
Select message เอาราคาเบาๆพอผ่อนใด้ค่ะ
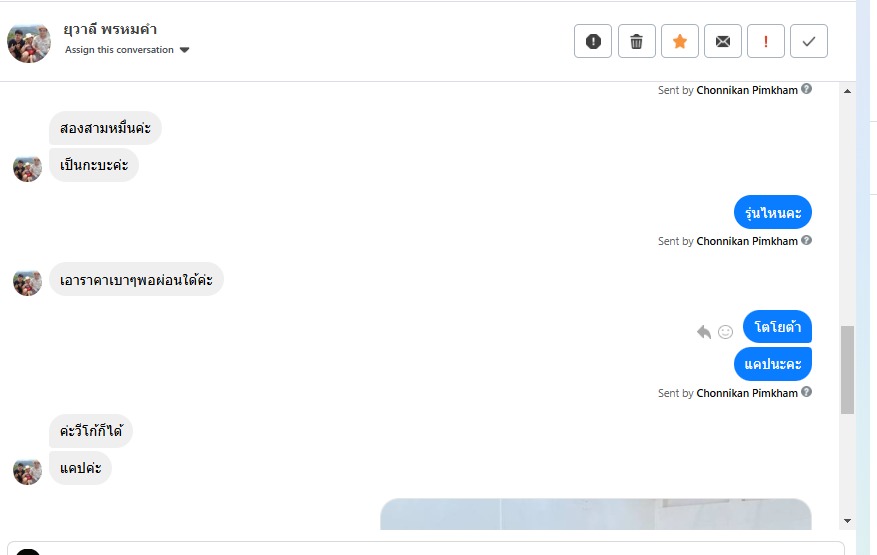pyautogui.click(x=136, y=279)
